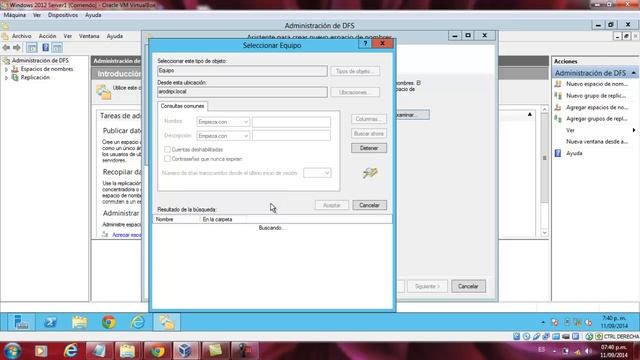The height and width of the screenshot is (360, 640).
Task: Click the Ayuda book icon in Acciones
Action: (x=558, y=153)
